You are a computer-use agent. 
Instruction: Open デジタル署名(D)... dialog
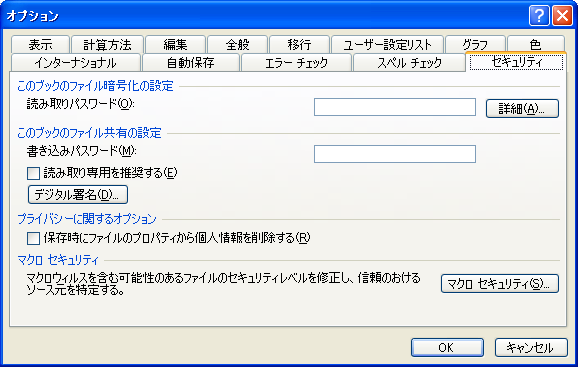[x=78, y=195]
